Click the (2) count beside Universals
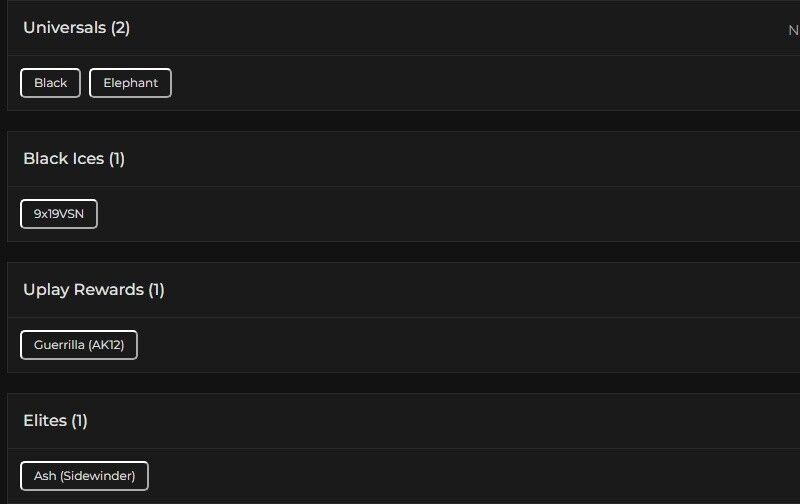Image resolution: width=800 pixels, height=504 pixels. [120, 28]
